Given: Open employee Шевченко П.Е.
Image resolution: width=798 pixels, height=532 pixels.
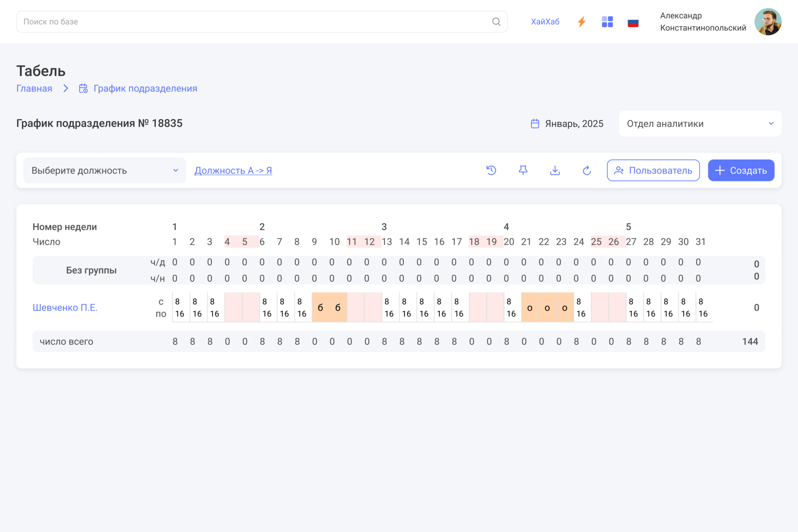Looking at the screenshot, I should (65, 308).
